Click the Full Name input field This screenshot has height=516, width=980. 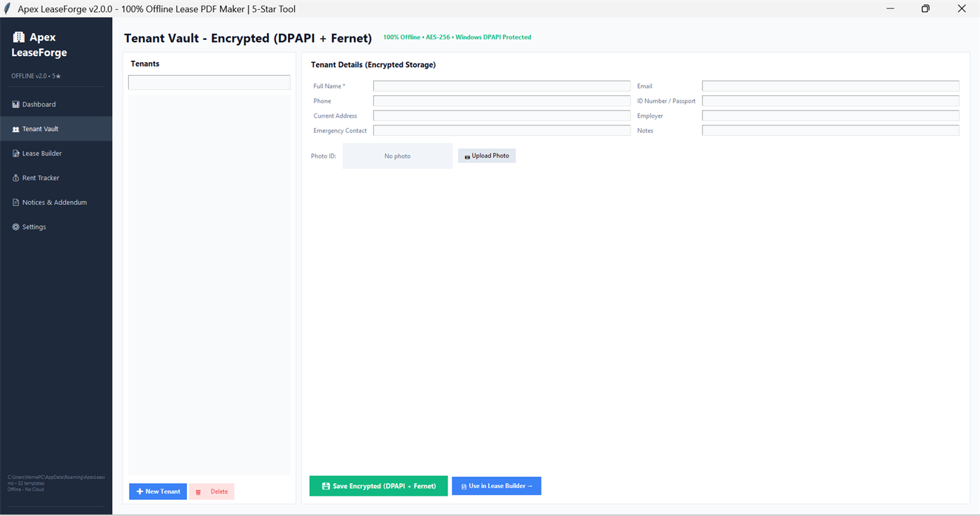click(x=502, y=86)
